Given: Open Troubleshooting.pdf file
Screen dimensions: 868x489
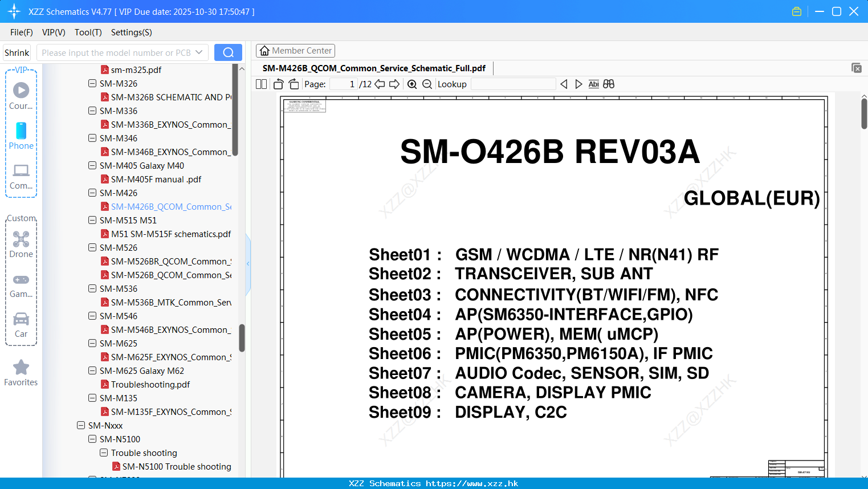Looking at the screenshot, I should click(x=150, y=384).
